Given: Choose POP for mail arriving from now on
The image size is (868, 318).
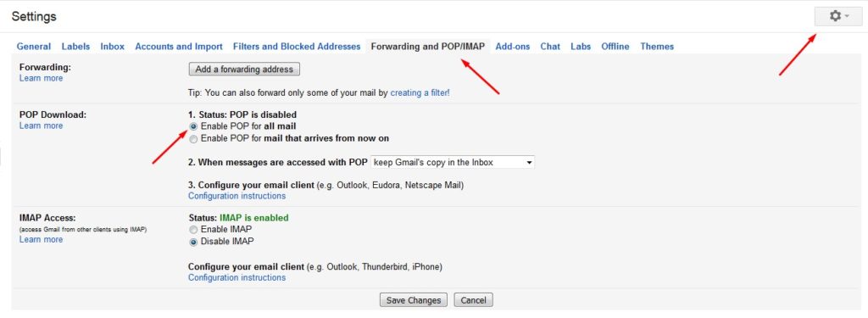Looking at the screenshot, I should tap(193, 138).
